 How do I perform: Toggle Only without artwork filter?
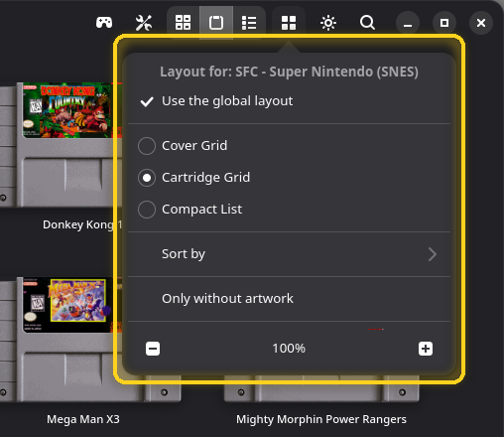click(289, 299)
